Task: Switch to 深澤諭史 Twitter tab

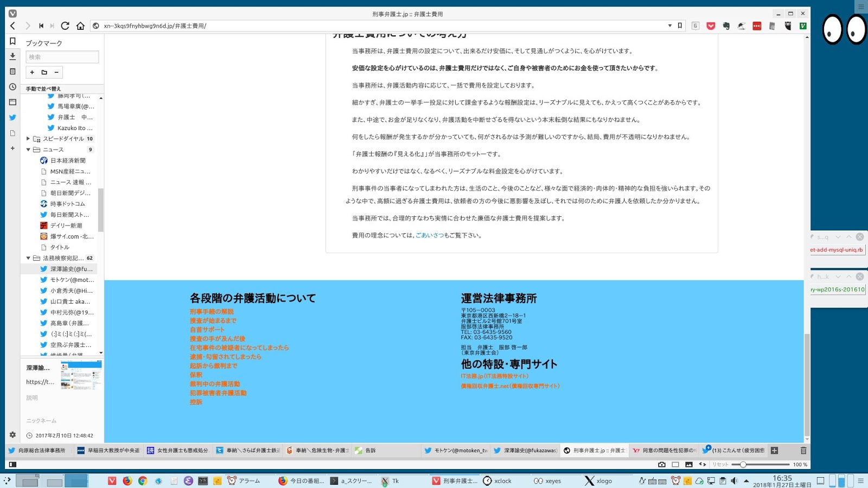Action: pyautogui.click(x=525, y=450)
